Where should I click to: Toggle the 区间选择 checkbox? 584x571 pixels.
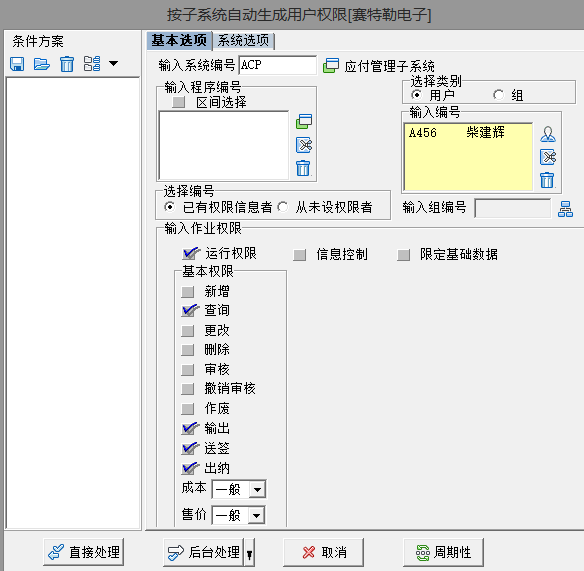click(x=179, y=102)
